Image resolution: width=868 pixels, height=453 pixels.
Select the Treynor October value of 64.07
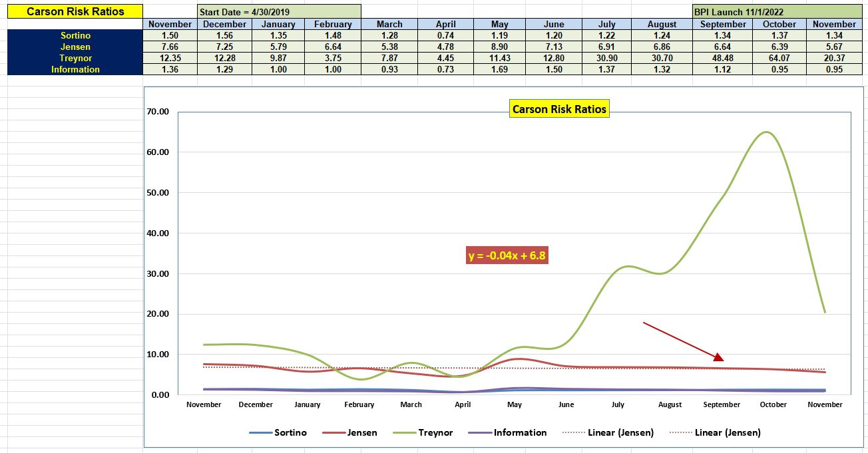click(779, 58)
